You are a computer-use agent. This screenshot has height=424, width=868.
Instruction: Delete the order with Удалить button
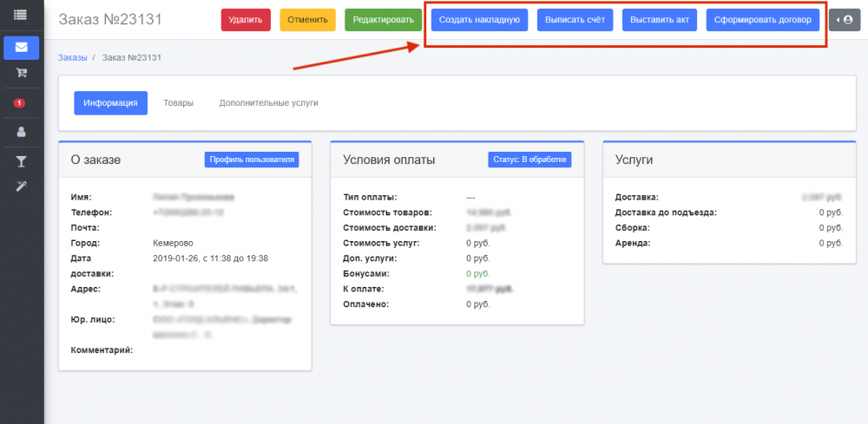click(x=246, y=20)
